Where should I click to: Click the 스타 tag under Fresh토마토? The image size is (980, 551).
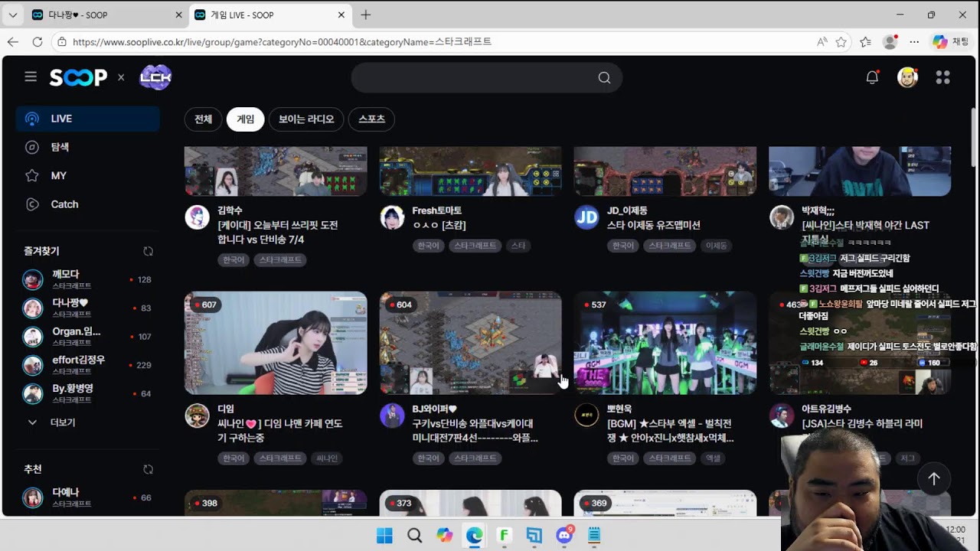click(x=518, y=246)
